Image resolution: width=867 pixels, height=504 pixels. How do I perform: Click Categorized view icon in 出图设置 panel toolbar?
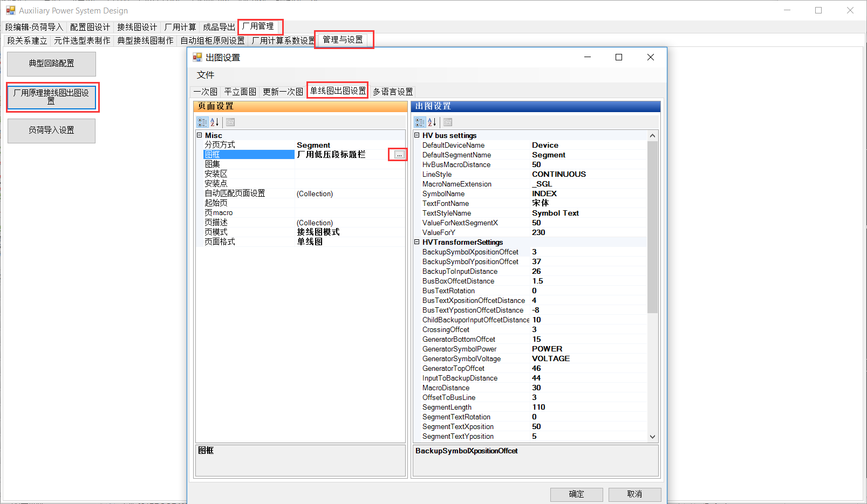pos(420,122)
